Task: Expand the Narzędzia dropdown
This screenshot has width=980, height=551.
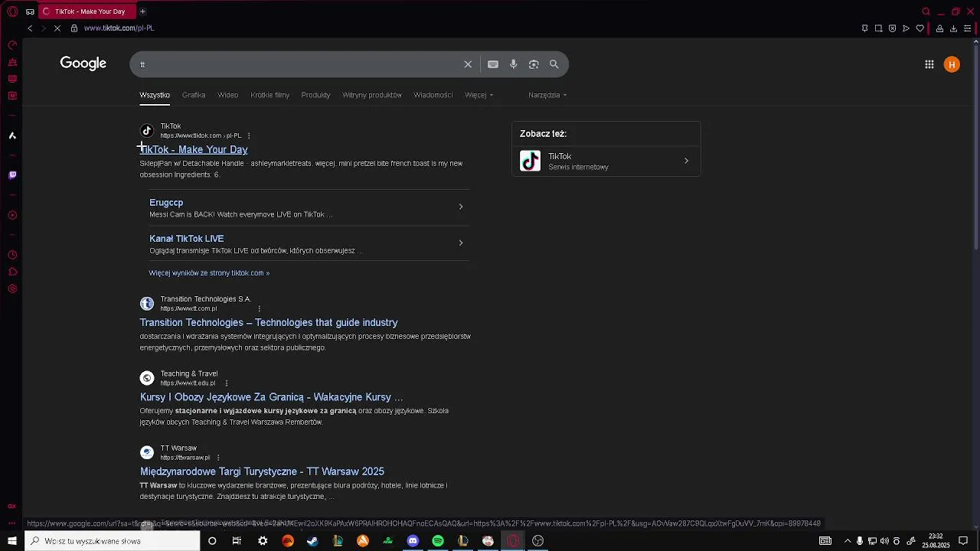Action: (x=547, y=95)
